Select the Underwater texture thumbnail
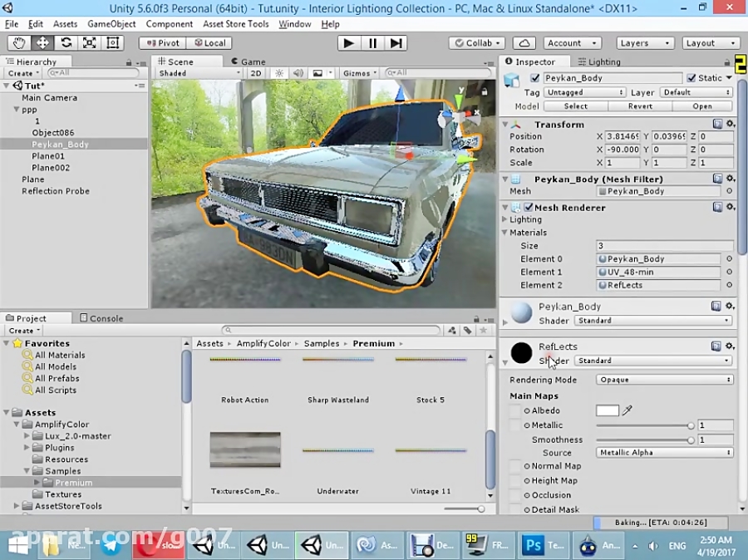 coord(337,449)
